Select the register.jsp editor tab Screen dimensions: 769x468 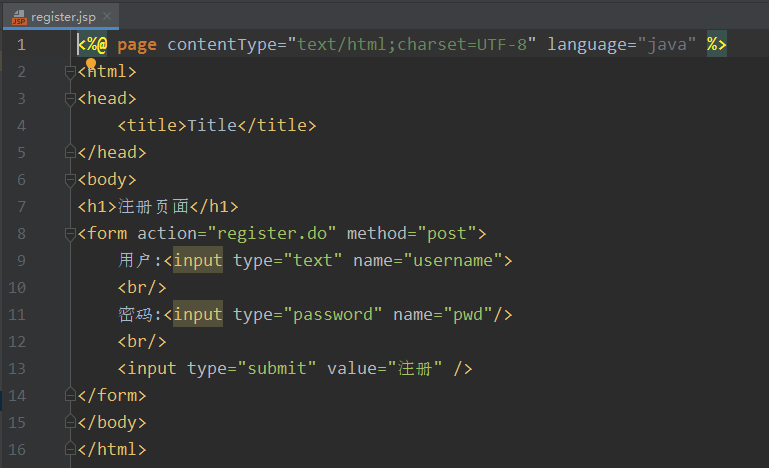click(61, 17)
